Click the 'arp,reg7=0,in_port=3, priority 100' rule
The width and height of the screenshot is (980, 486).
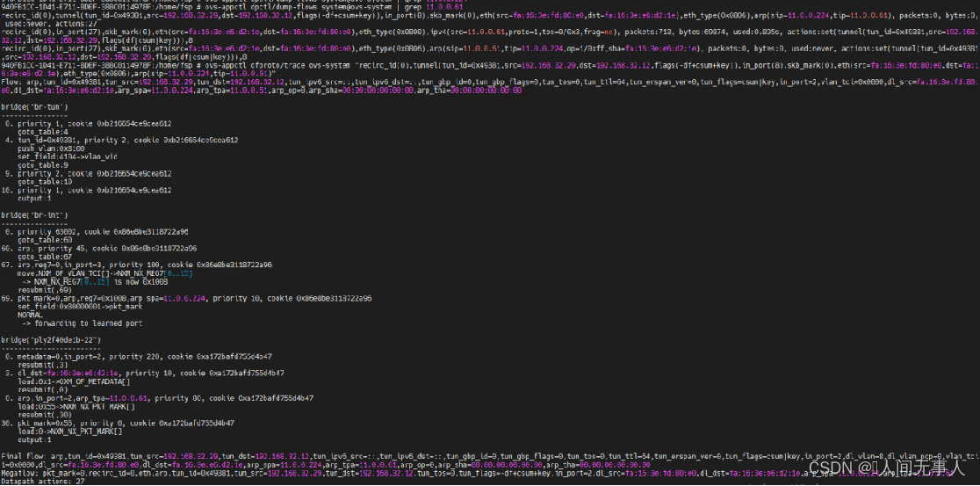coord(138,265)
